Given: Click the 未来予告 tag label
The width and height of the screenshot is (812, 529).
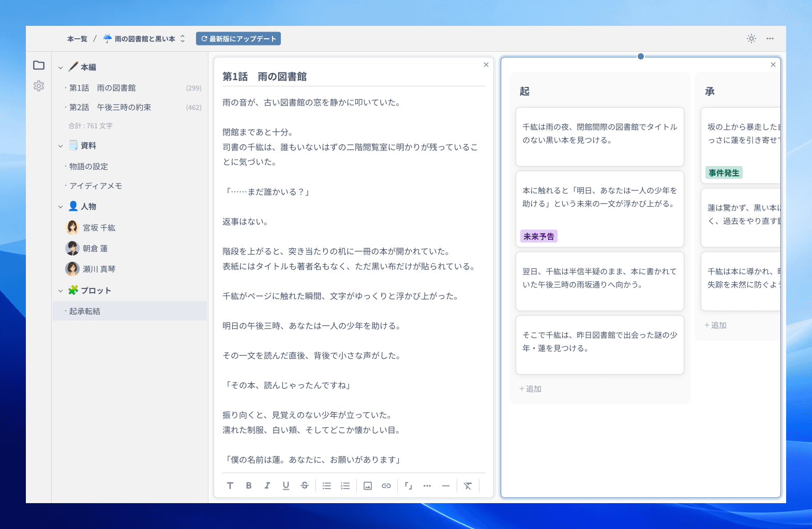Looking at the screenshot, I should pyautogui.click(x=539, y=236).
